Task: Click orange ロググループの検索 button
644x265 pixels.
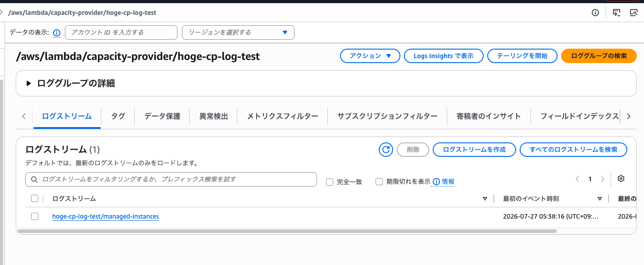Action: (x=599, y=56)
